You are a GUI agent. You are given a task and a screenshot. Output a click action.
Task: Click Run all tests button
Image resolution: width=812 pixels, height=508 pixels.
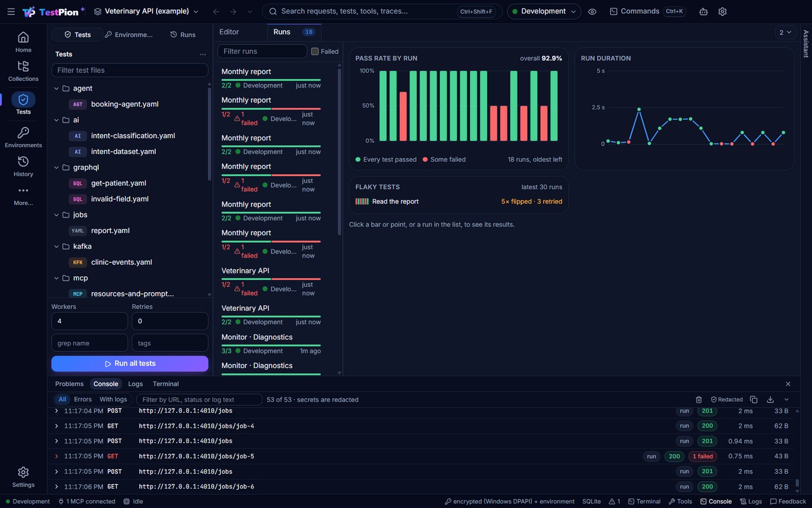click(130, 364)
